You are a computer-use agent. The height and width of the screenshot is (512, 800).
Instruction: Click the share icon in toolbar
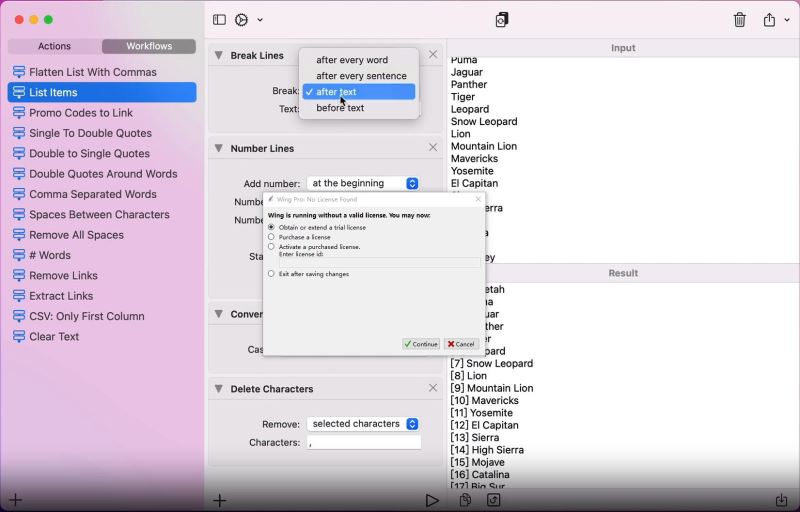pos(769,20)
